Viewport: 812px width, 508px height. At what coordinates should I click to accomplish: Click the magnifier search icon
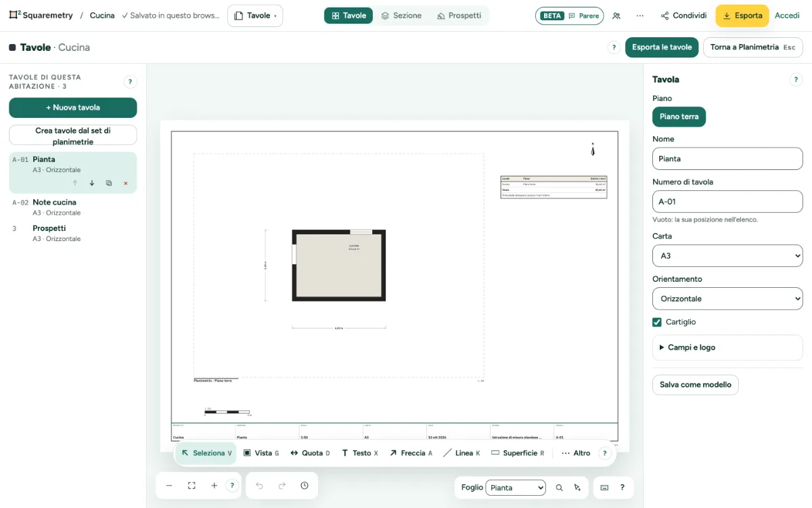click(x=559, y=488)
